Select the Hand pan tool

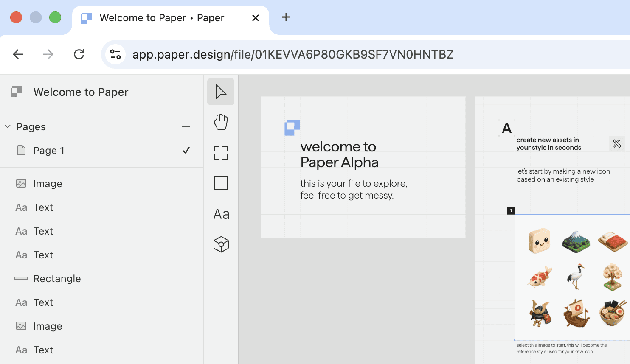[221, 122]
